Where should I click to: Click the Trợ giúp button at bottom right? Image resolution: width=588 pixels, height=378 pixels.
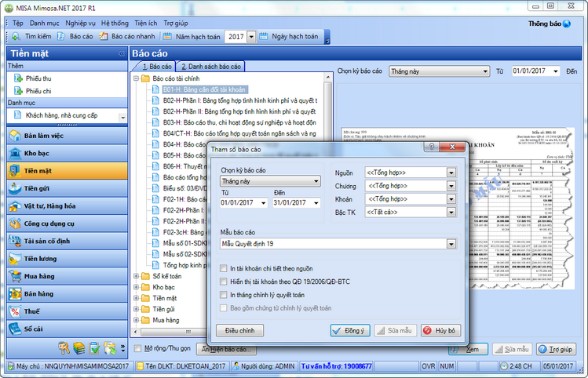pyautogui.click(x=556, y=349)
